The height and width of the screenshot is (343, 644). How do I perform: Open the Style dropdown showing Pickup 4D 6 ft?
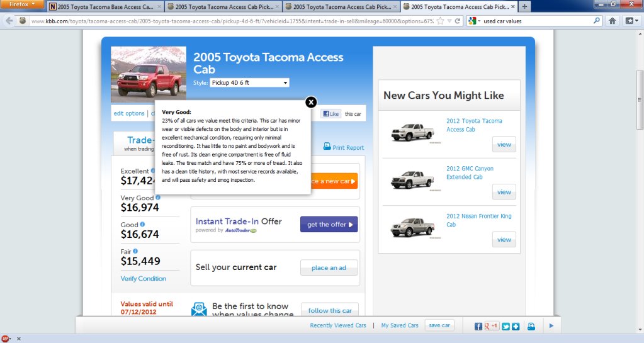point(249,82)
